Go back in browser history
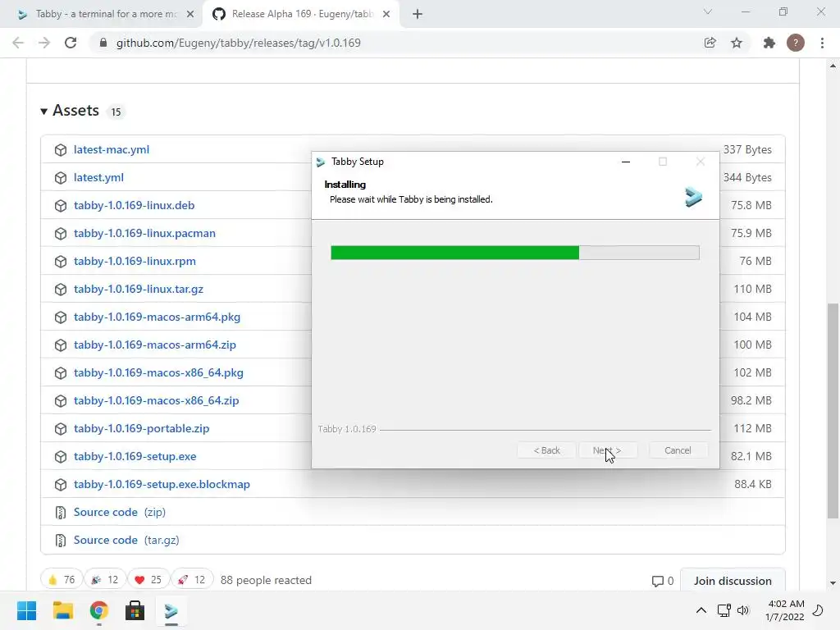The image size is (840, 630). click(x=18, y=43)
